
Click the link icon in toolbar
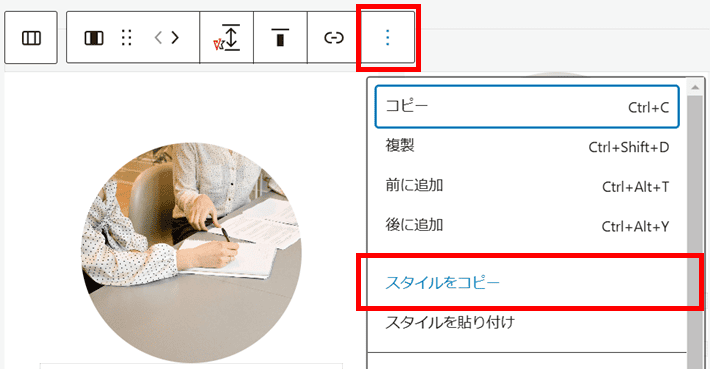pos(334,38)
